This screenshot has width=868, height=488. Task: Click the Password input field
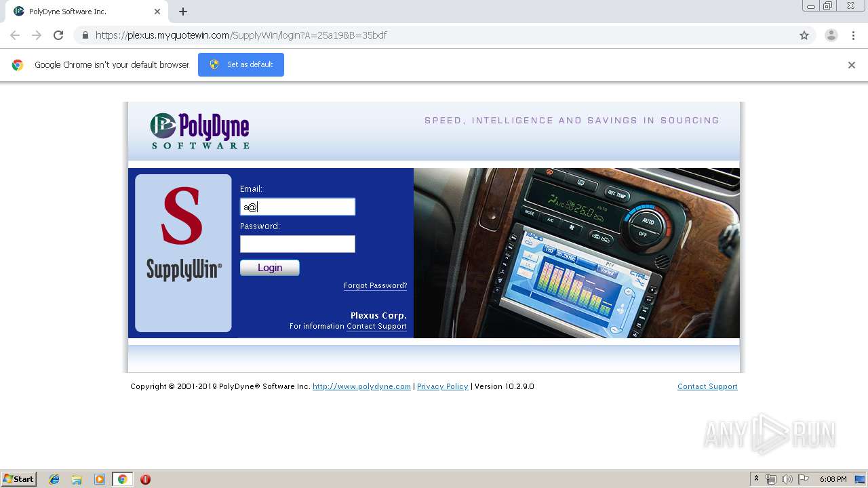coord(298,244)
